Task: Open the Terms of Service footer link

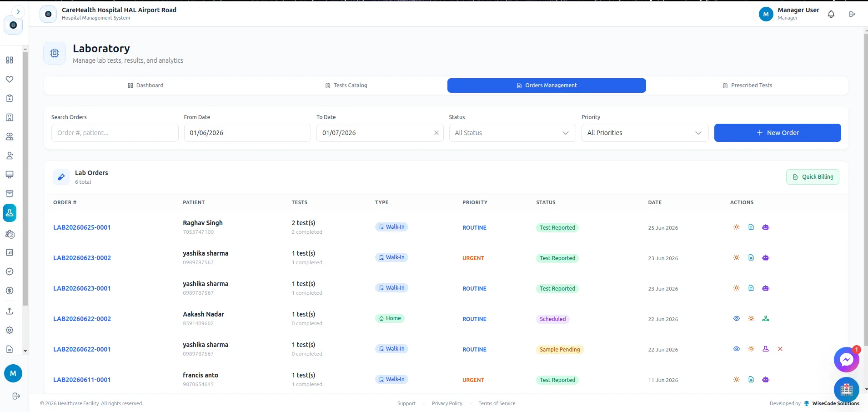Action: (497, 403)
